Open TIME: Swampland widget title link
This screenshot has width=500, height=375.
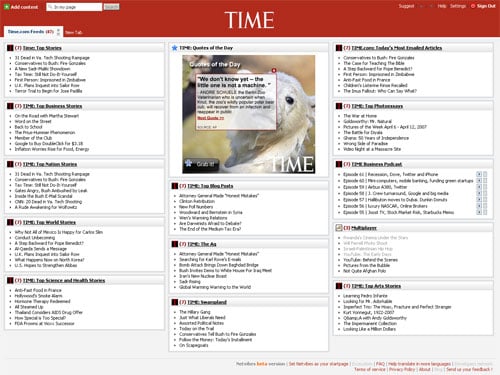[x=207, y=302]
